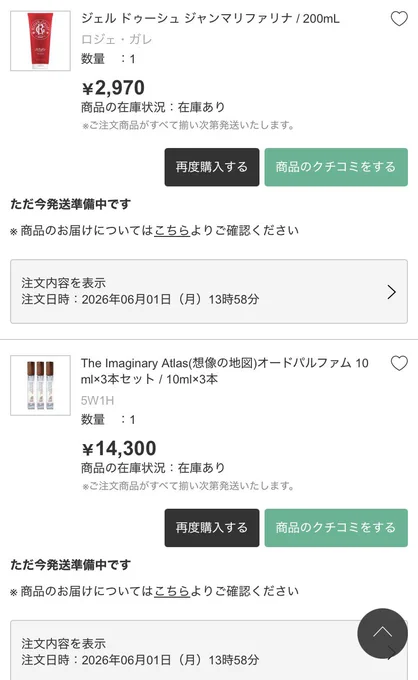Click the ¥14,300 price text

pyautogui.click(x=119, y=449)
